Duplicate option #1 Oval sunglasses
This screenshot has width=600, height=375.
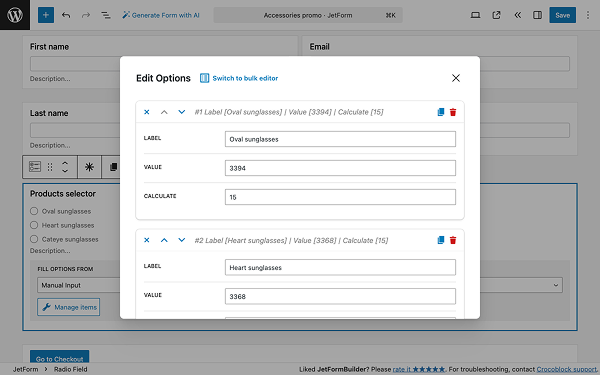(441, 112)
